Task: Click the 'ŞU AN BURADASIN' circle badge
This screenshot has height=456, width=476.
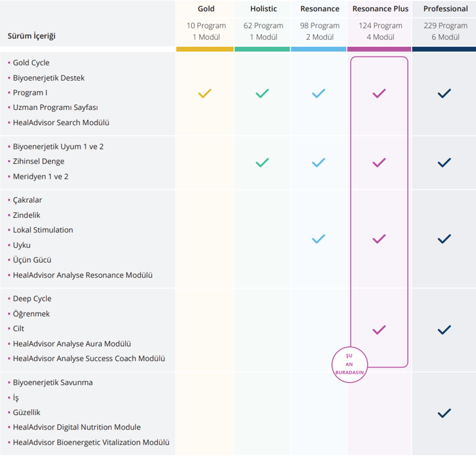Action: [349, 365]
